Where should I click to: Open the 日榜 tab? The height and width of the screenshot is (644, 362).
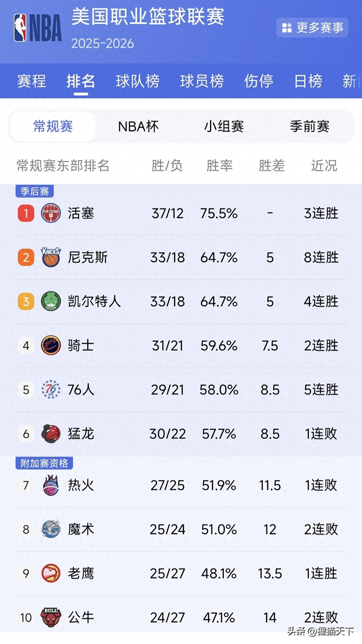pos(308,81)
